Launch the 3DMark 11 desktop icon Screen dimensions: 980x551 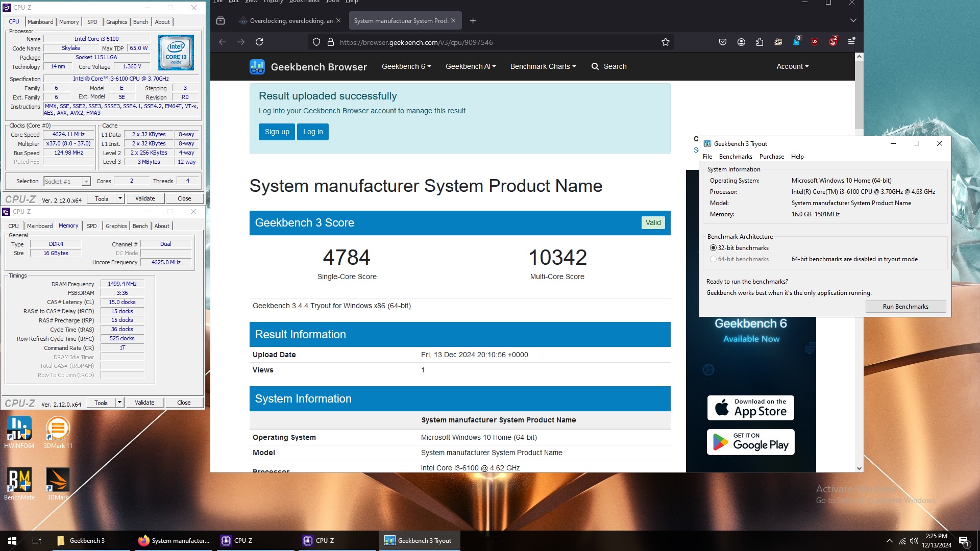[x=58, y=432]
